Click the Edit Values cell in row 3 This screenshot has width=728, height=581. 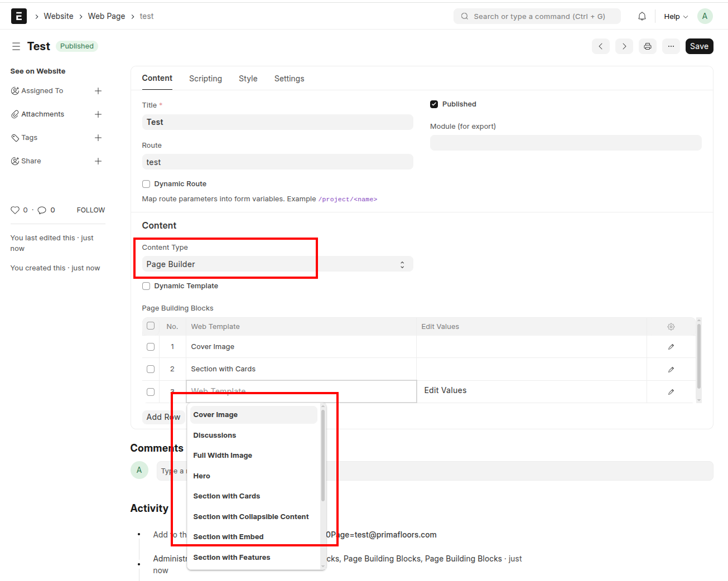(x=532, y=391)
